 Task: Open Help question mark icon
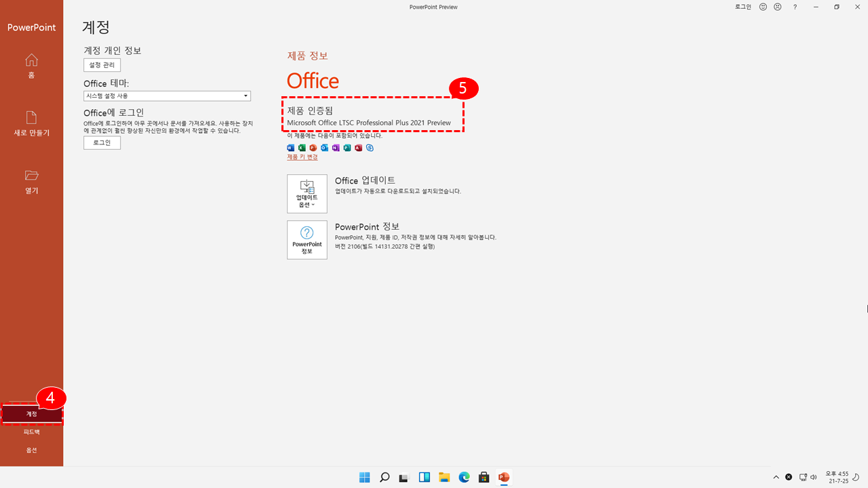point(795,7)
